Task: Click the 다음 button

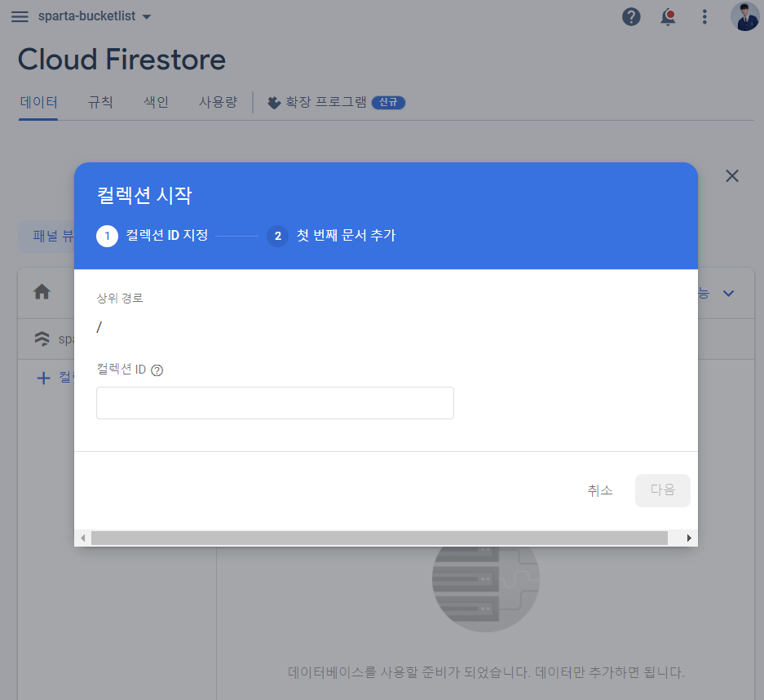Action: point(663,490)
